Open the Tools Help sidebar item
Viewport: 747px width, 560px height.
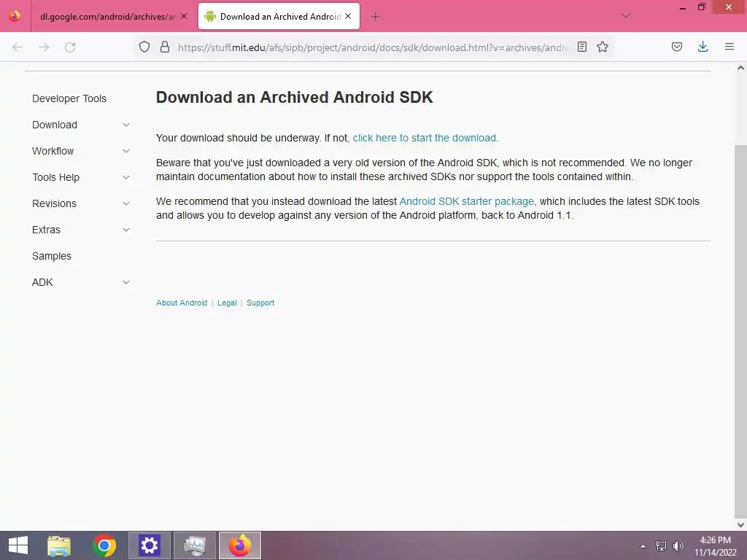55,177
